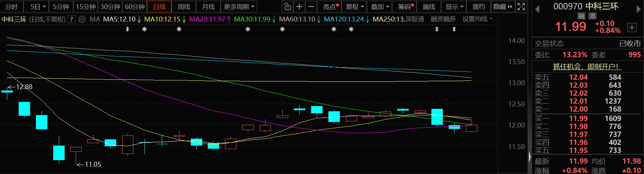Toggle 筹码 chip distribution display
Screen dimensions: 644x174
pyautogui.click(x=405, y=7)
